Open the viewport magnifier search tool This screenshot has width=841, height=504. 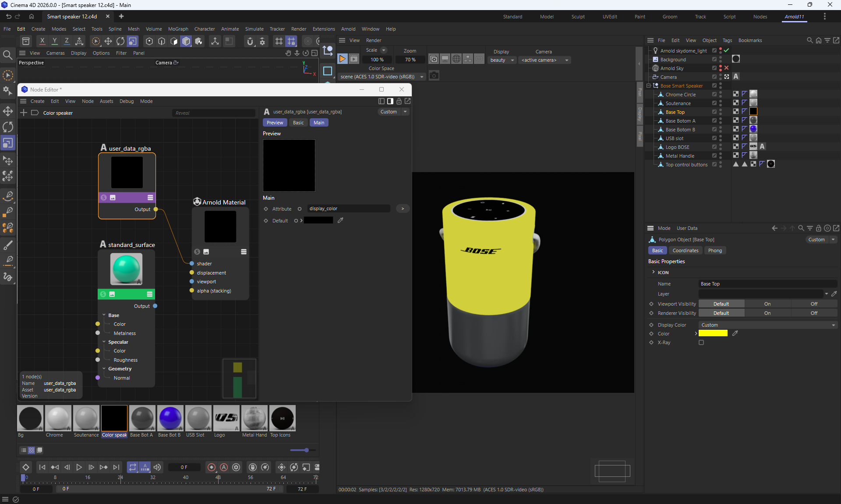click(x=7, y=55)
